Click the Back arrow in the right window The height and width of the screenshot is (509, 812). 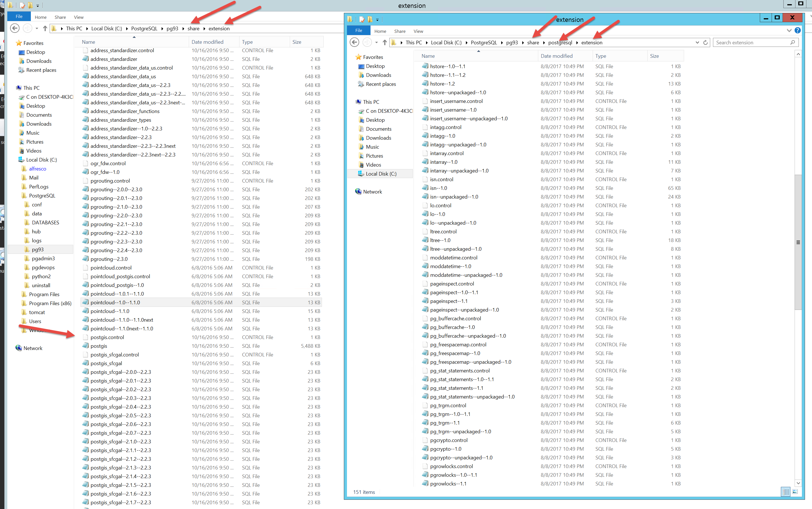click(354, 42)
